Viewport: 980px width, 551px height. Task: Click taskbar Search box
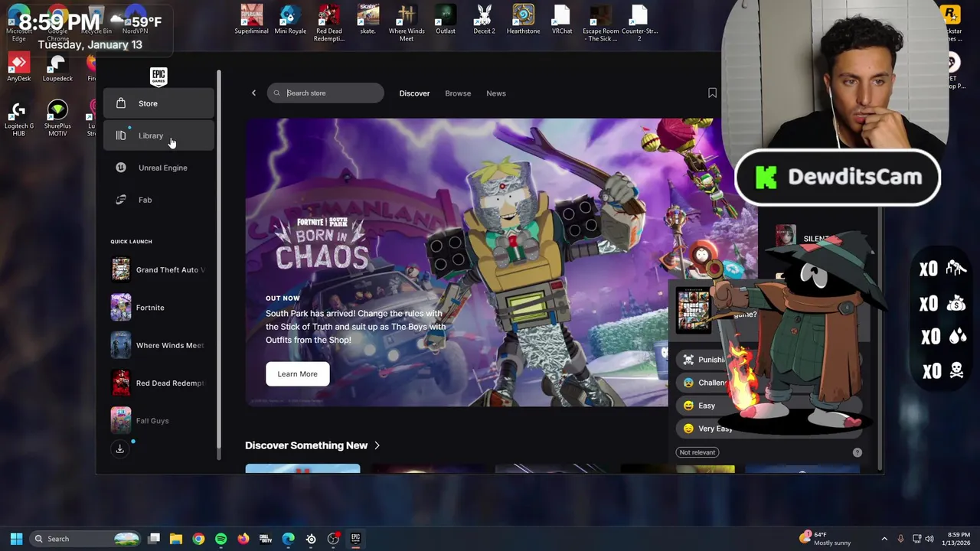pos(87,539)
